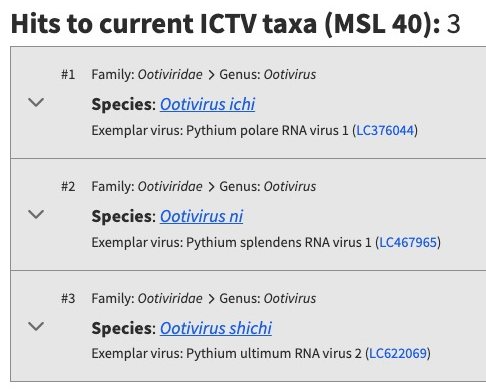Click breadcrumb arrow icon in hit #3

(211, 299)
